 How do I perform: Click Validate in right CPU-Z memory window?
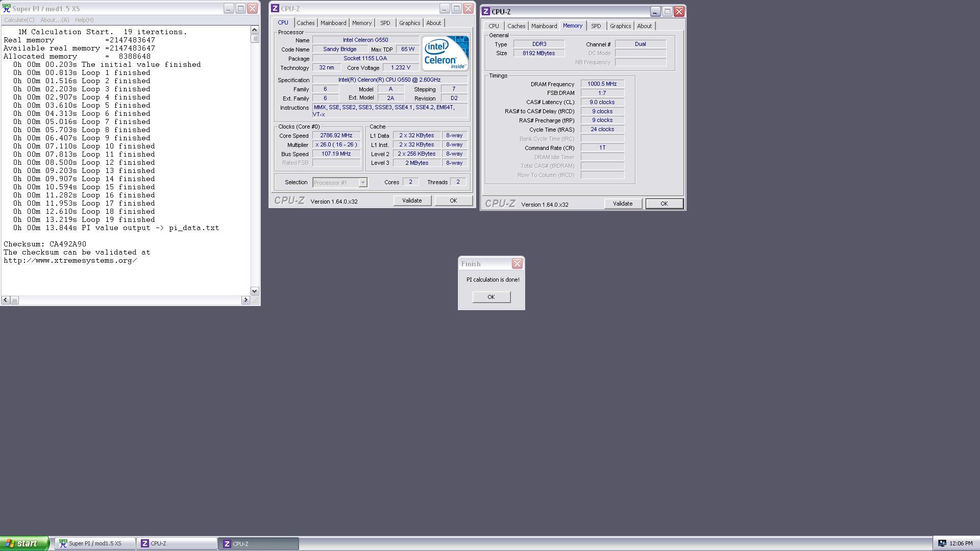(623, 204)
